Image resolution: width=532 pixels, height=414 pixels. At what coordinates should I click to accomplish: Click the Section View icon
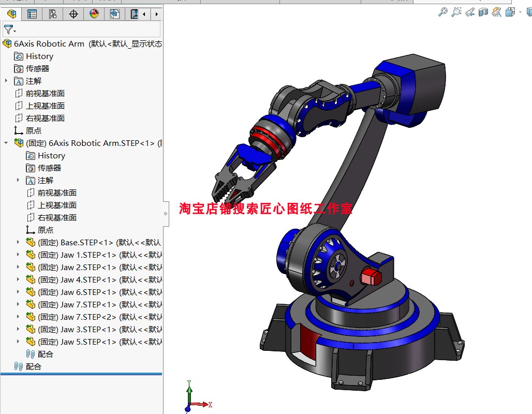tap(483, 12)
